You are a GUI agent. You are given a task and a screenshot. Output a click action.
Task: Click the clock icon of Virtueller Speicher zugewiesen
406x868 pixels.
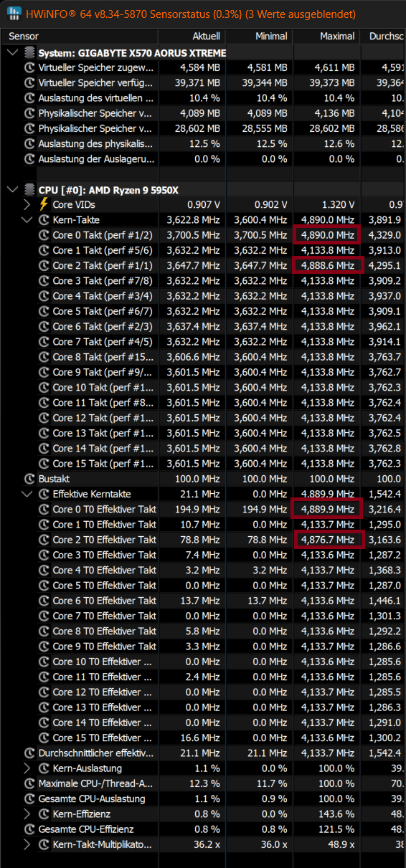click(29, 67)
